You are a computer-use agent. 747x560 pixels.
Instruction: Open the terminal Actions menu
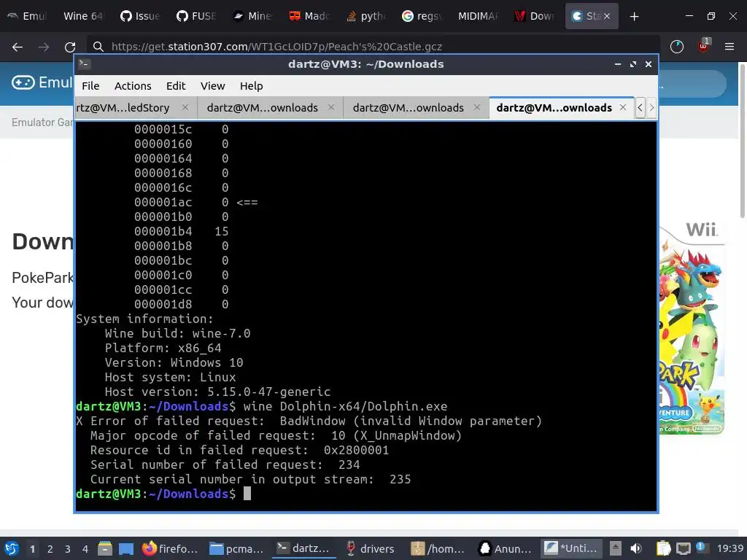click(x=133, y=86)
